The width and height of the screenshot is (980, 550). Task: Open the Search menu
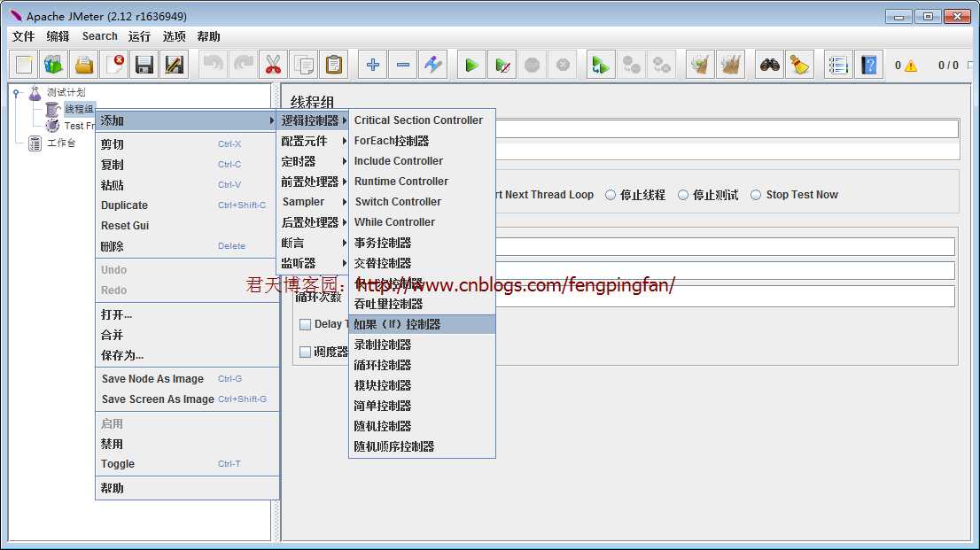(100, 36)
